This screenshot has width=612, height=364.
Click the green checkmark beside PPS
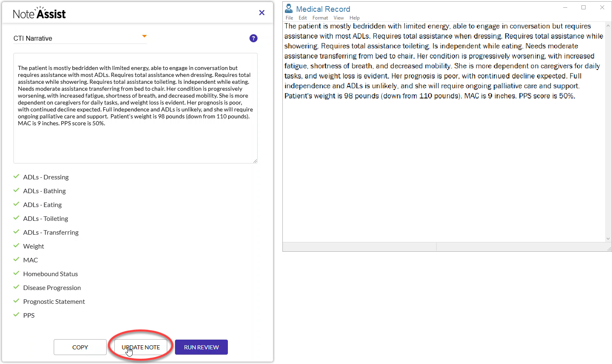16,314
